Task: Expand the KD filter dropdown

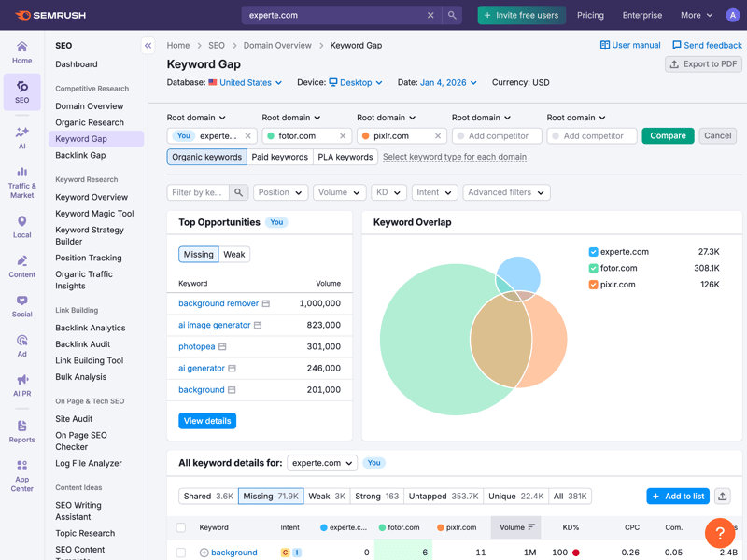Action: point(388,192)
